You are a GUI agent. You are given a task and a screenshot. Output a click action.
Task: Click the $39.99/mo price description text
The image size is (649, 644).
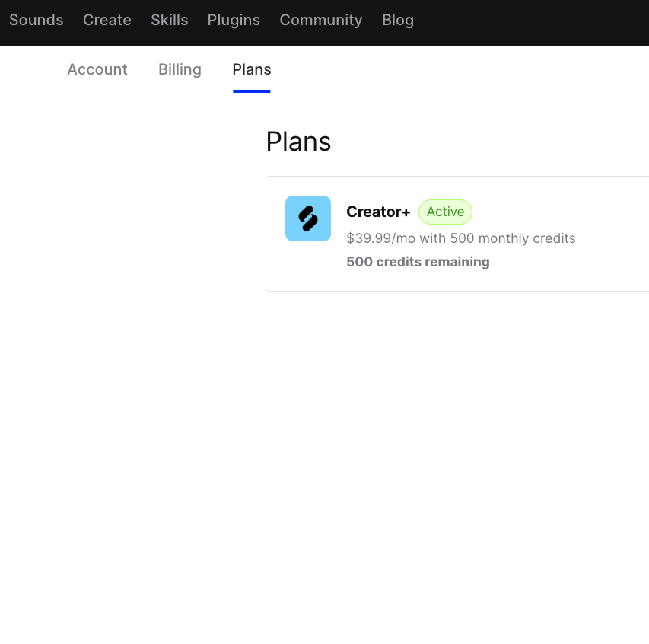point(460,238)
